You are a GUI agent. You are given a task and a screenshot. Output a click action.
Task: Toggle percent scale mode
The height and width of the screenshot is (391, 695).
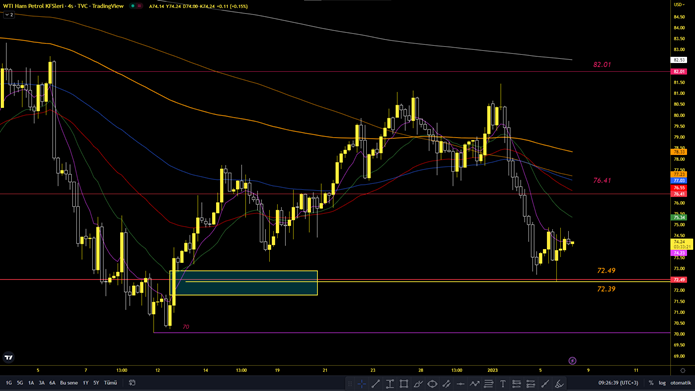pos(651,383)
